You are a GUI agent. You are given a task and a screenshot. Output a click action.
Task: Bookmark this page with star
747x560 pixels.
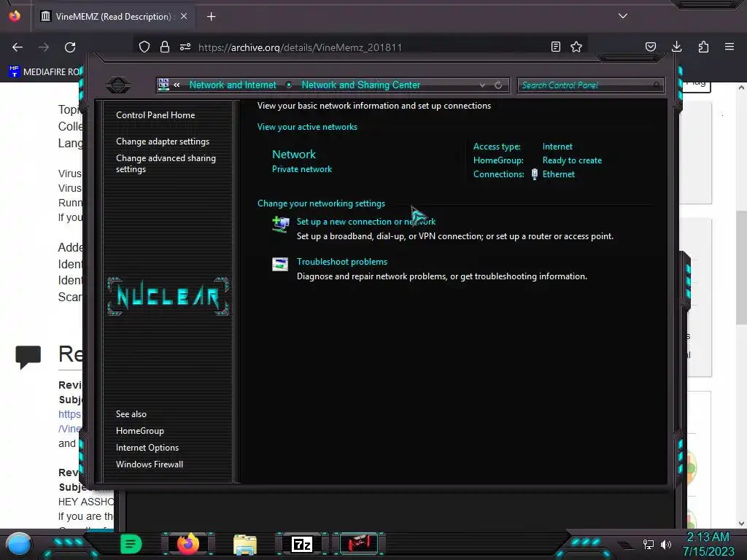pos(576,47)
